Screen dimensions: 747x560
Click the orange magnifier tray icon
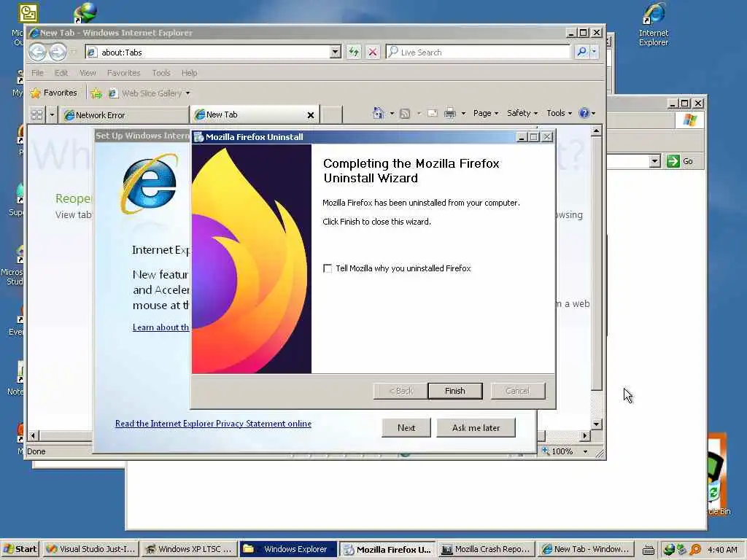point(695,550)
